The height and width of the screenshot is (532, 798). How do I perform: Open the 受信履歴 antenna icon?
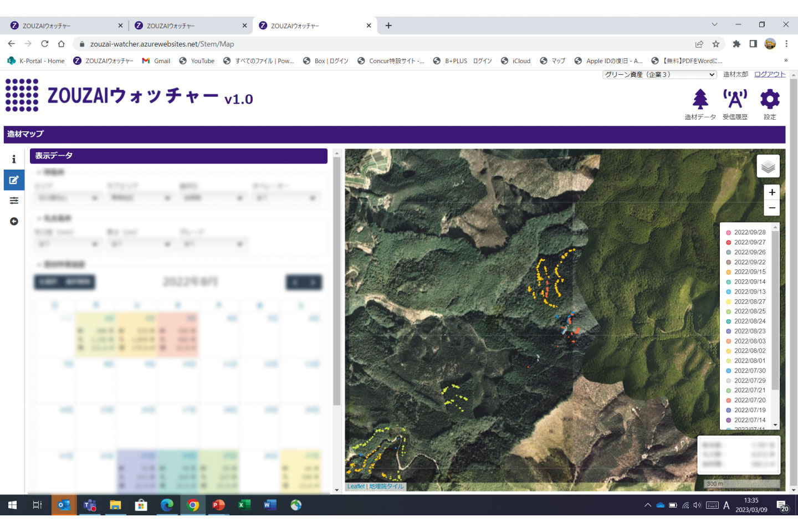735,100
